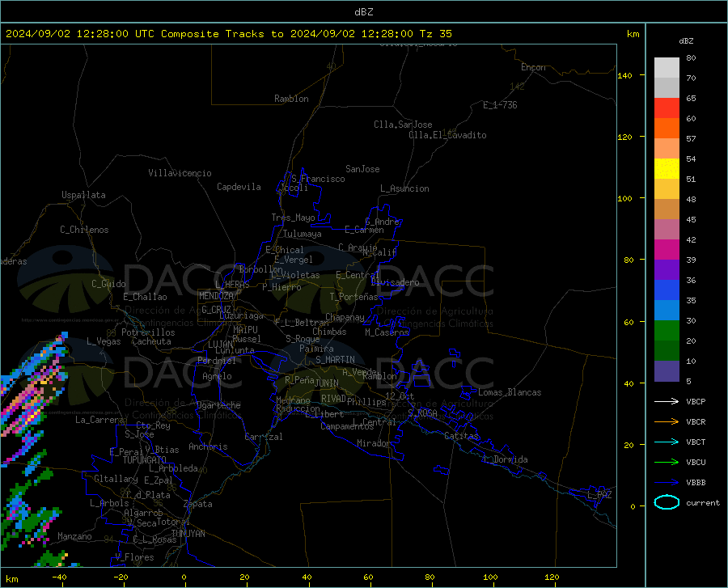Click the Ramblon label near top
Viewport: 728px width, 588px height.
point(291,99)
